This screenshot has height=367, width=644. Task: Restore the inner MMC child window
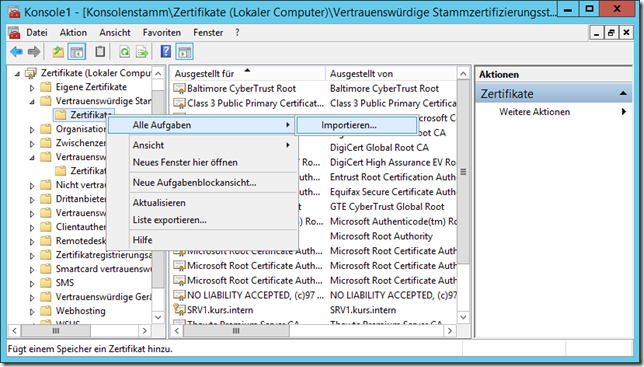pyautogui.click(x=611, y=32)
